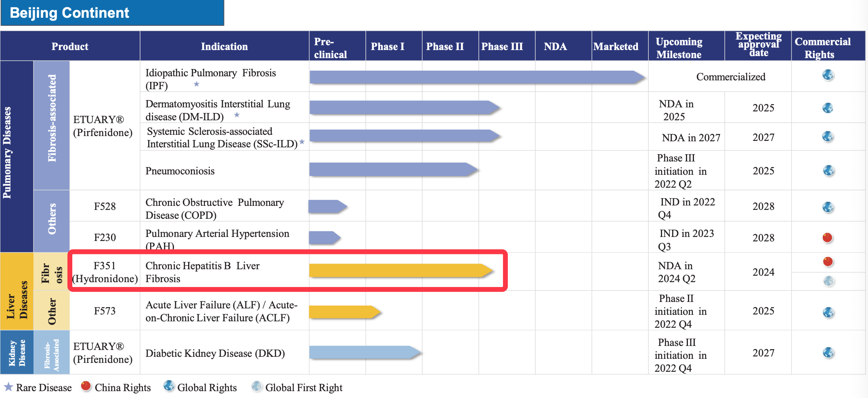Click the China Rights red dot in legend
Image resolution: width=868 pixels, height=398 pixels.
(x=86, y=386)
